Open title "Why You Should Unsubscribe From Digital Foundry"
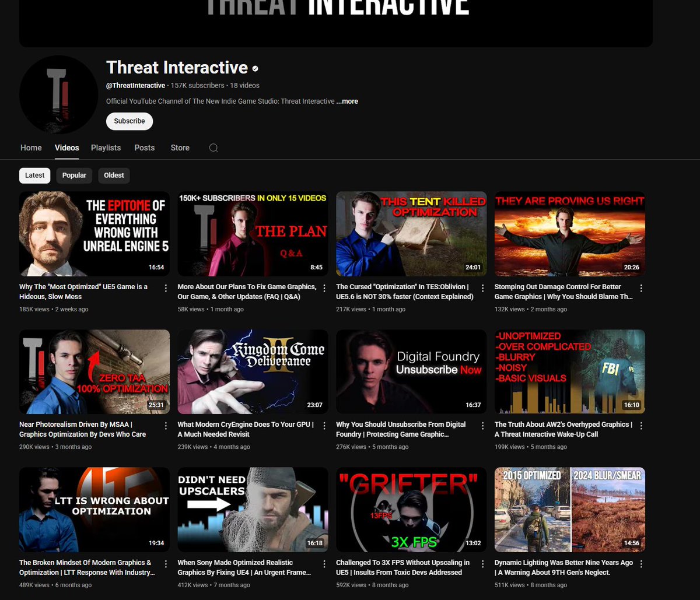The width and height of the screenshot is (700, 600). click(x=401, y=429)
